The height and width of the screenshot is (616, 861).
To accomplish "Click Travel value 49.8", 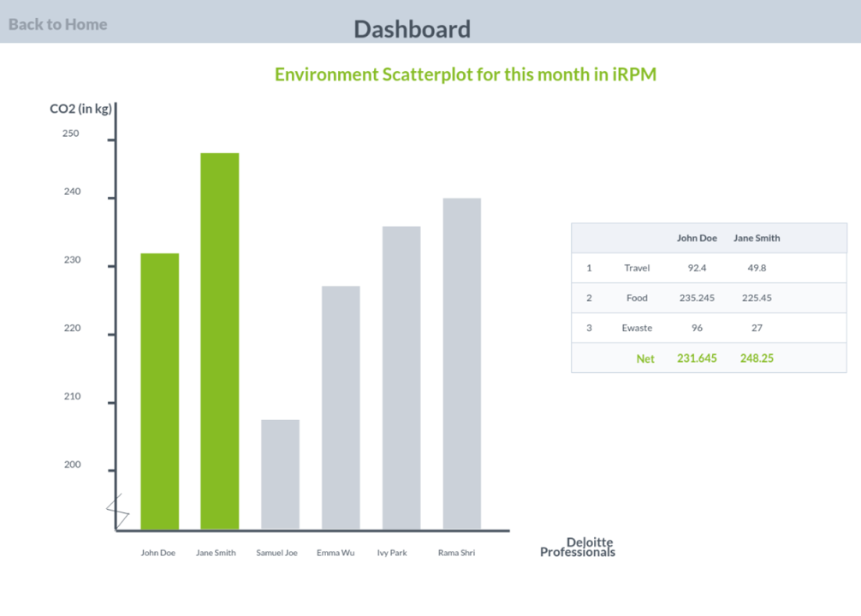I will pyautogui.click(x=757, y=268).
